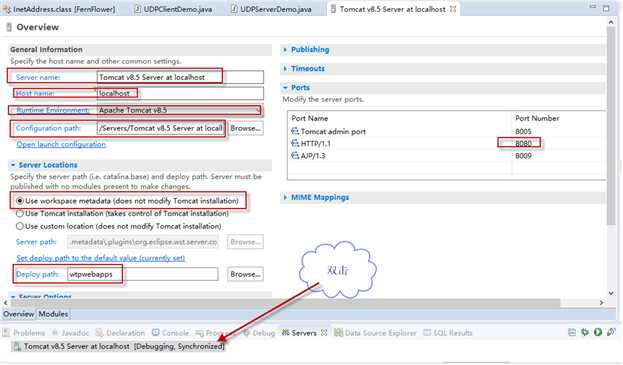Click the Runtime Environment link
The width and height of the screenshot is (623, 365).
coord(52,110)
